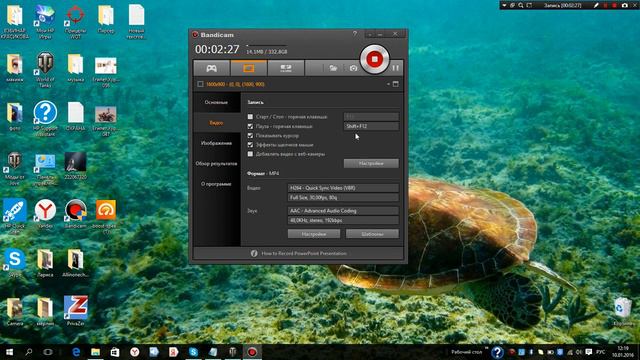Click the РУС language indicator
Screen dimensions: 640x360
point(600,351)
